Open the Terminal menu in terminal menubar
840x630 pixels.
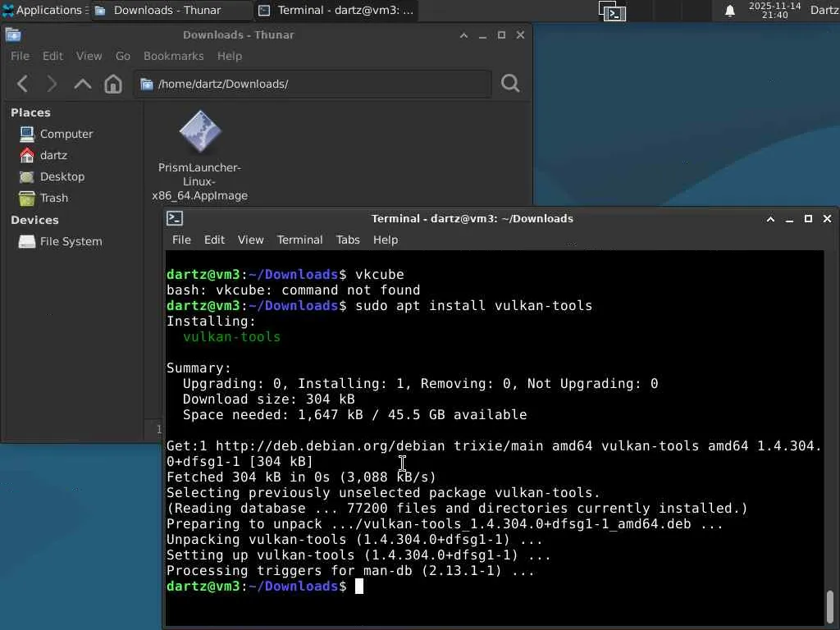point(299,240)
